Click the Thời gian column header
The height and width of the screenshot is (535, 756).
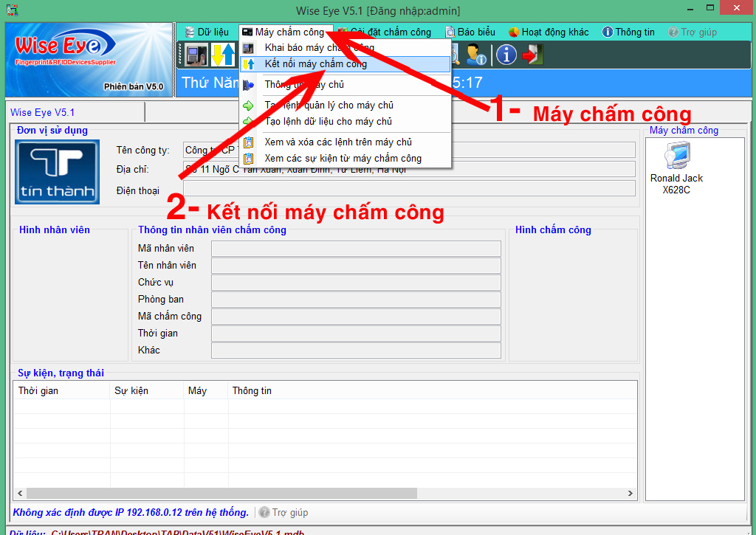click(x=38, y=391)
